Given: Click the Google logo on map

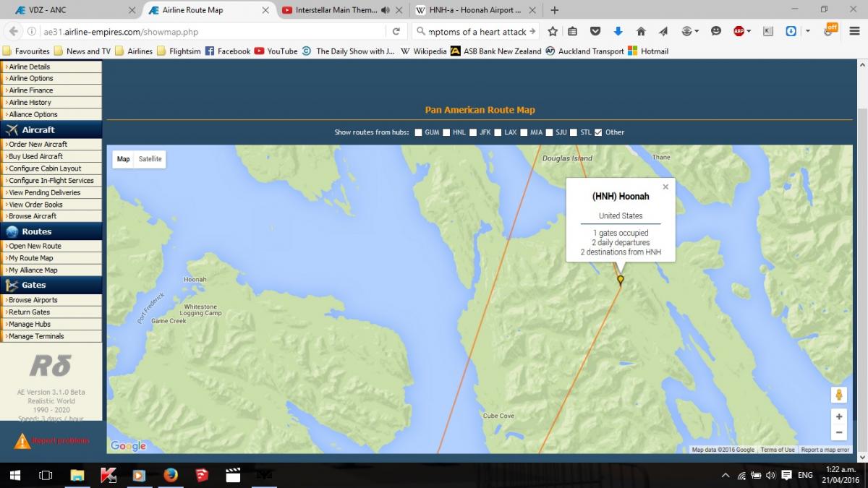Looking at the screenshot, I should (128, 446).
